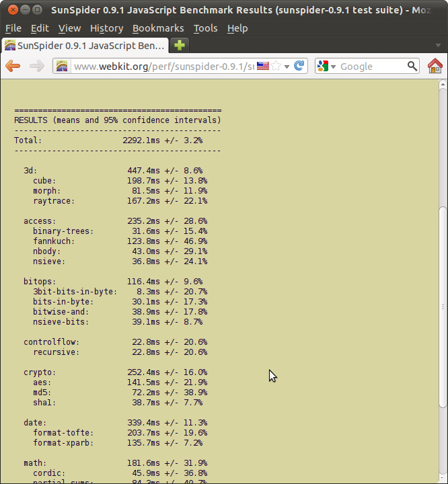Click the site favicon in the address bar
Viewport: 448px width, 484px height.
tap(62, 66)
